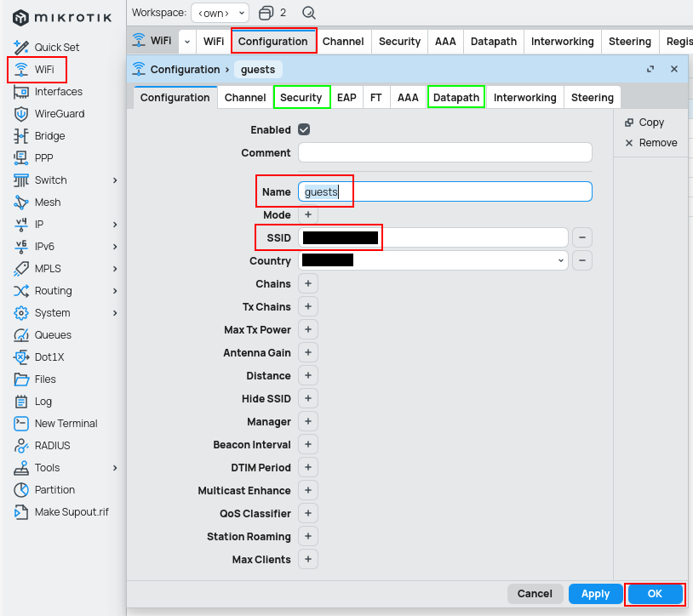Image resolution: width=693 pixels, height=616 pixels.
Task: Cancel the configuration dialog
Action: point(535,594)
